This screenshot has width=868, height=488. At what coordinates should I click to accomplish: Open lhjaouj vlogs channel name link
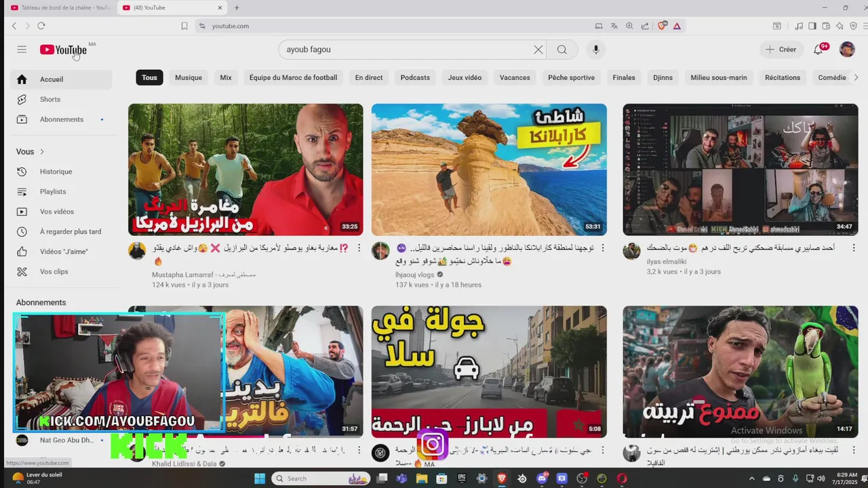coord(415,274)
